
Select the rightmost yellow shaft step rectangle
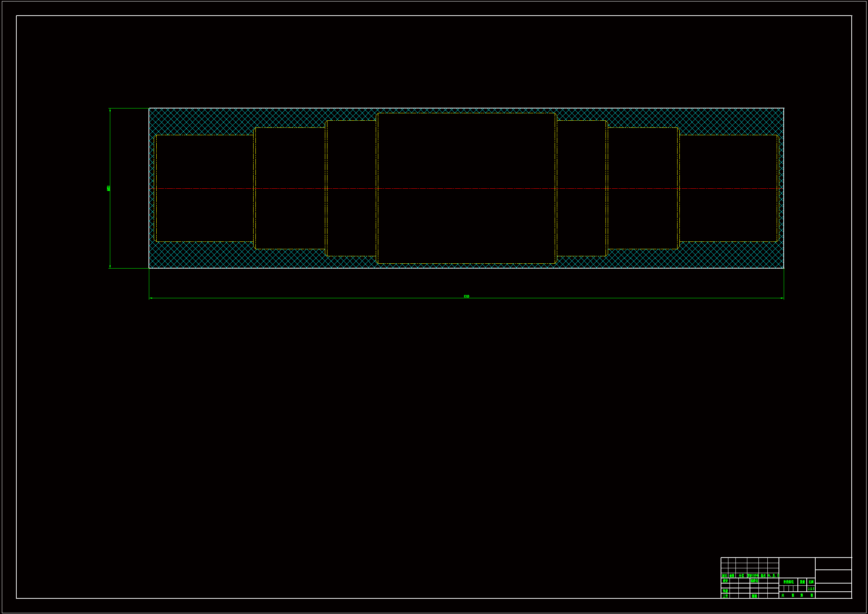tap(728, 135)
